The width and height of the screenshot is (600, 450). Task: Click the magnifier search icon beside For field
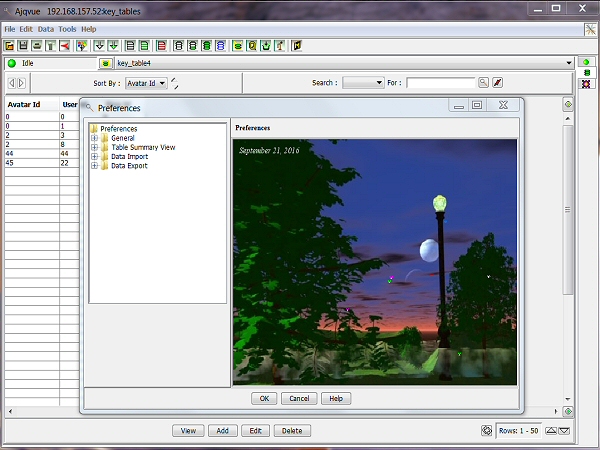pos(483,83)
